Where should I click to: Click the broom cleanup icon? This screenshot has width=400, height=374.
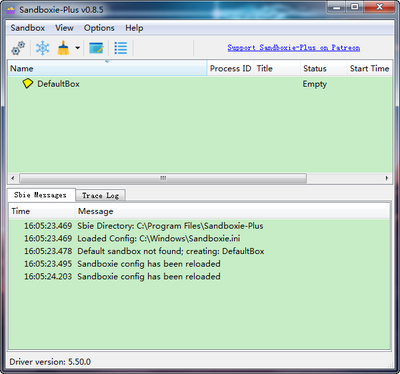tap(63, 48)
